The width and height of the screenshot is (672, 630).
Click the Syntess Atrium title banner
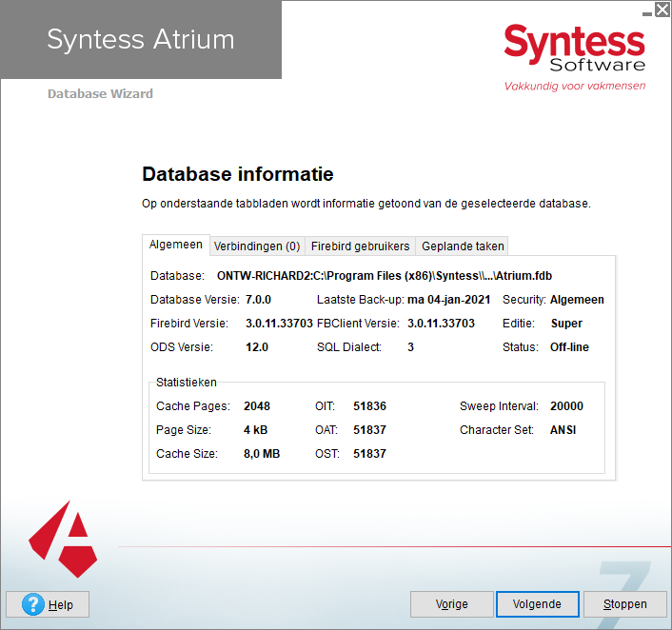coord(141,39)
